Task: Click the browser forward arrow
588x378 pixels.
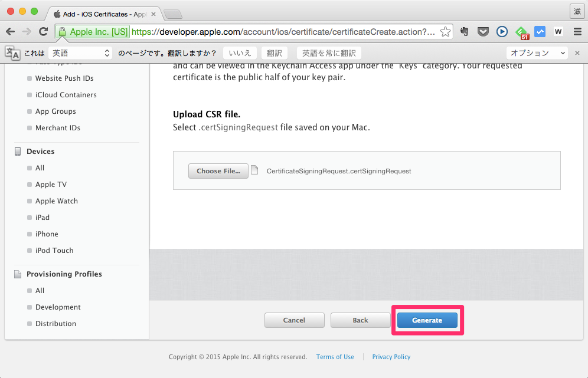Action: tap(27, 32)
